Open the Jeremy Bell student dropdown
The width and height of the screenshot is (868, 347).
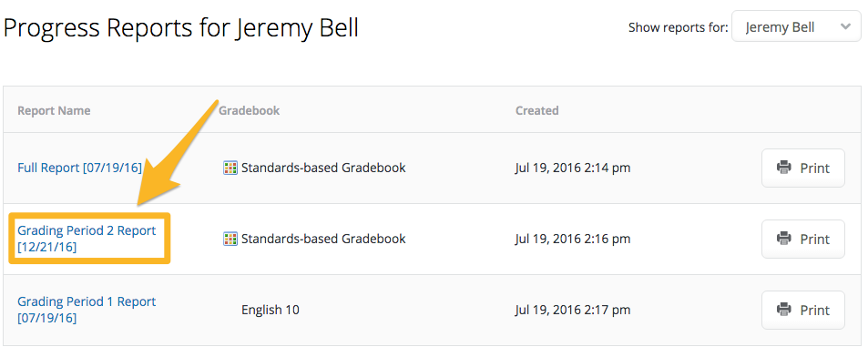pyautogui.click(x=796, y=27)
